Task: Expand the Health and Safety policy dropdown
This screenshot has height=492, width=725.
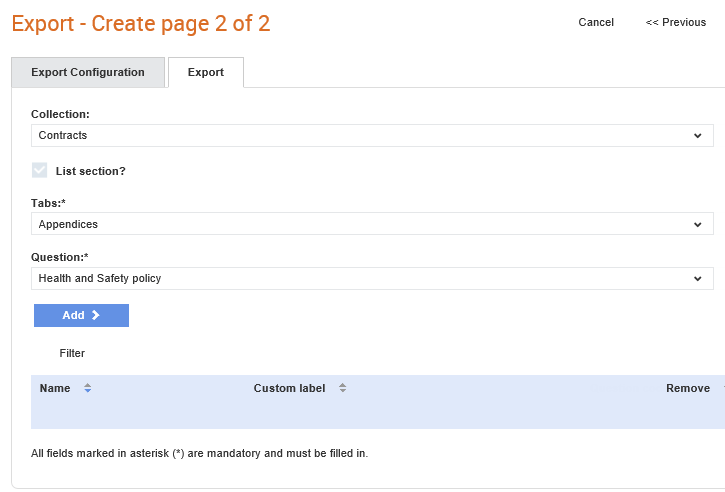Action: (372, 278)
